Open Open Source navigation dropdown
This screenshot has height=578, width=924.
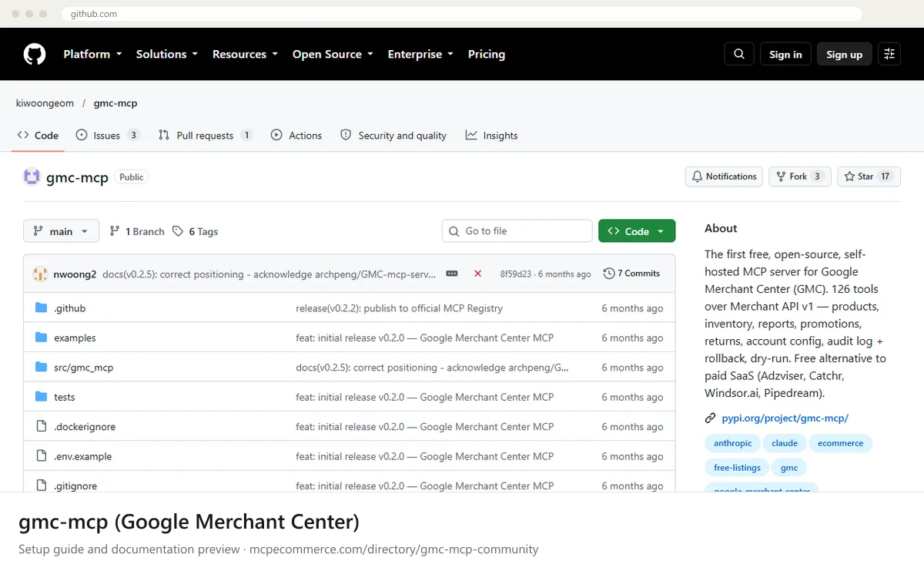coord(333,54)
